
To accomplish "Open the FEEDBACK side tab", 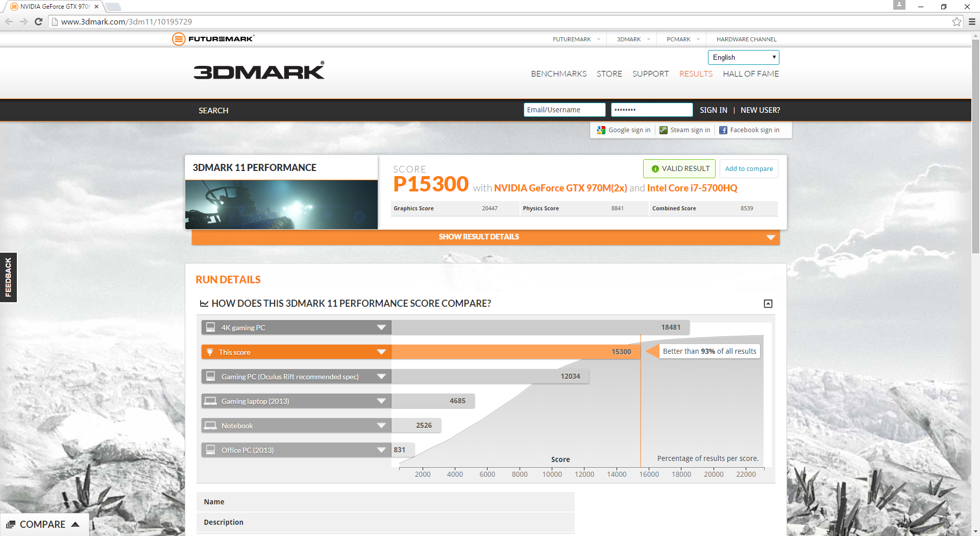I will pos(8,277).
